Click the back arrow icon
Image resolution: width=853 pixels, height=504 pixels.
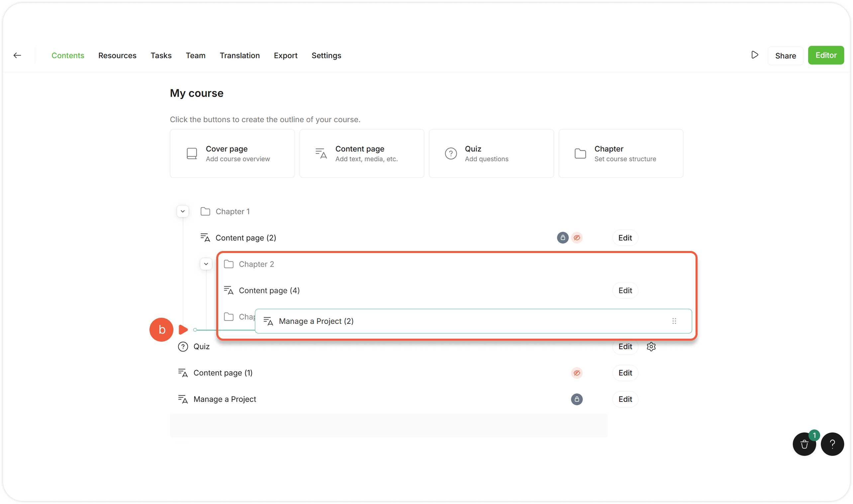(x=17, y=55)
